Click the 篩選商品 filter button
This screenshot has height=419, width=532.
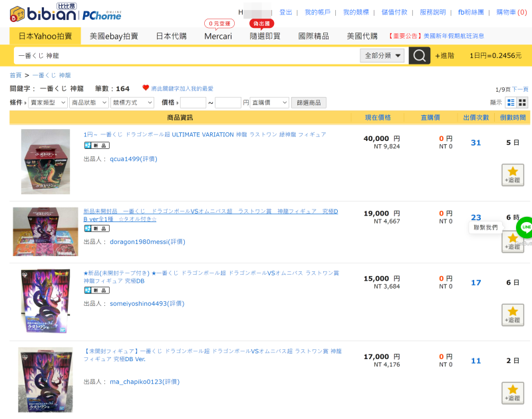pyautogui.click(x=309, y=103)
